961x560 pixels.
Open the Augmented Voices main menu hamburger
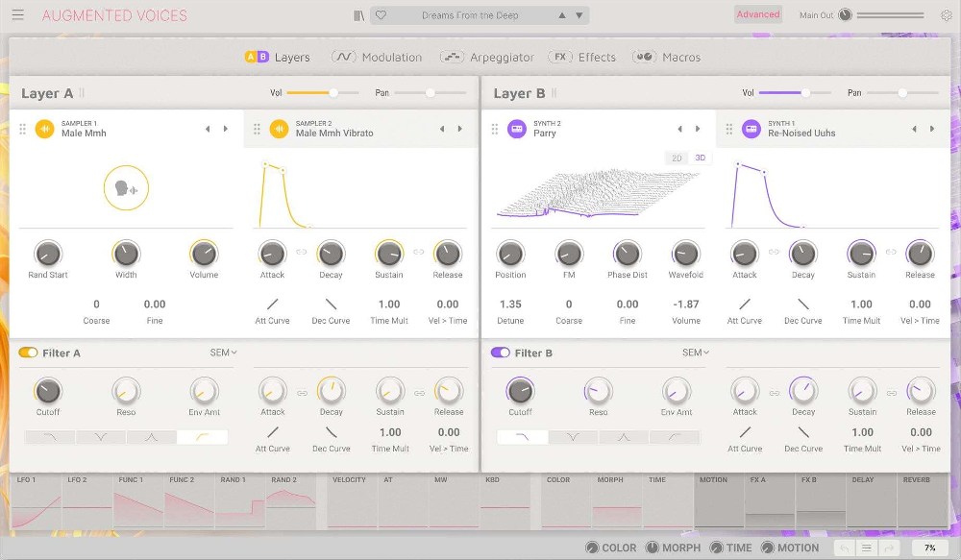17,14
